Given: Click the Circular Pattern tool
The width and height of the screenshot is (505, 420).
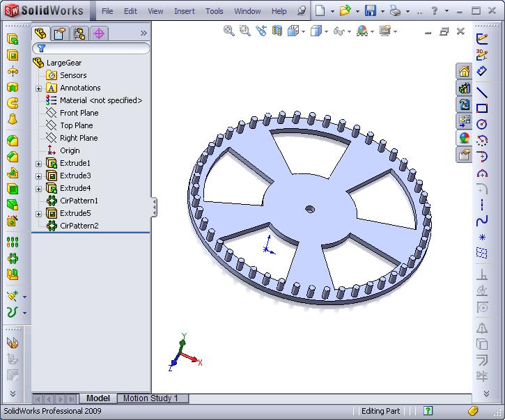Looking at the screenshot, I should [13, 258].
